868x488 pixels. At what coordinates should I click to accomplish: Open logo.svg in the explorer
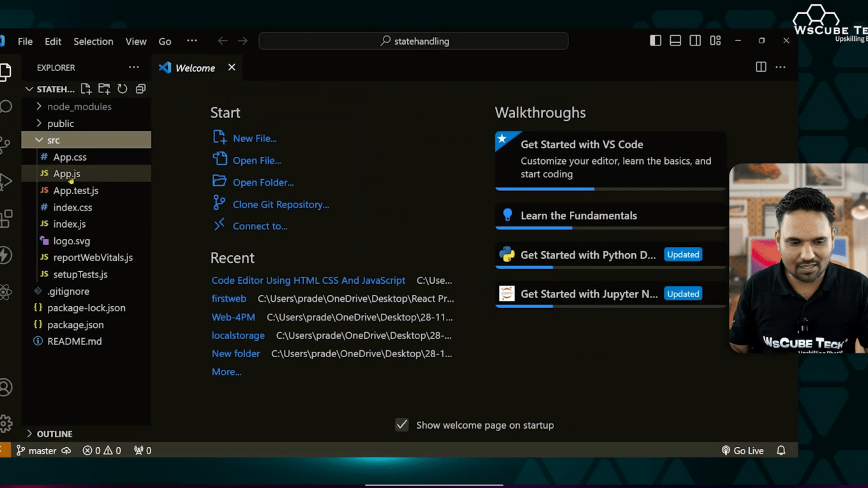pos(86,241)
